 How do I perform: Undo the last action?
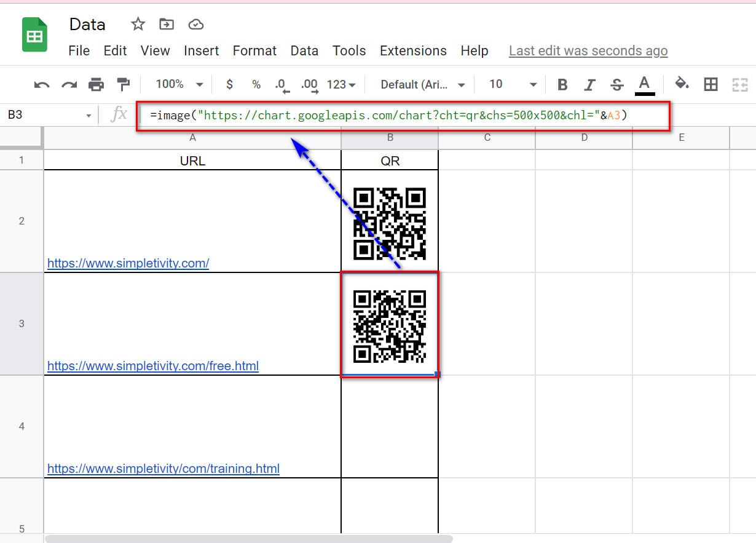42,85
